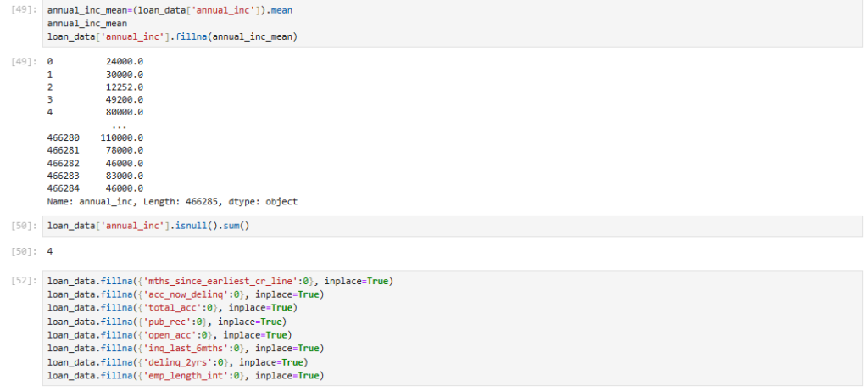The image size is (868, 392).
Task: Select the [52] input prompt label
Action: coord(23,281)
